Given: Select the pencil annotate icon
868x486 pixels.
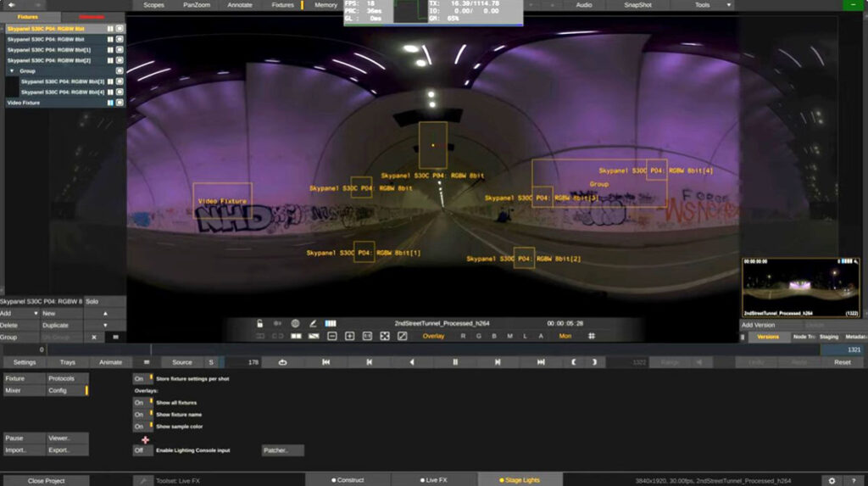Looking at the screenshot, I should coord(313,324).
